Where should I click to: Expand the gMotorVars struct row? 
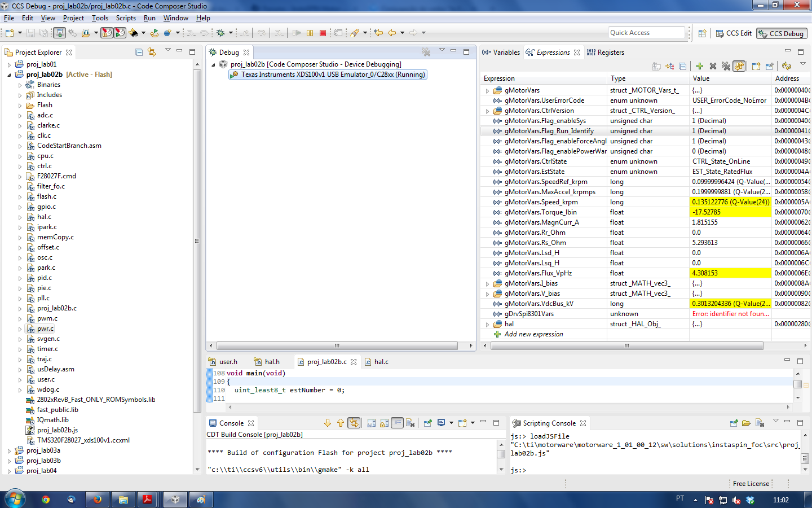pos(487,90)
